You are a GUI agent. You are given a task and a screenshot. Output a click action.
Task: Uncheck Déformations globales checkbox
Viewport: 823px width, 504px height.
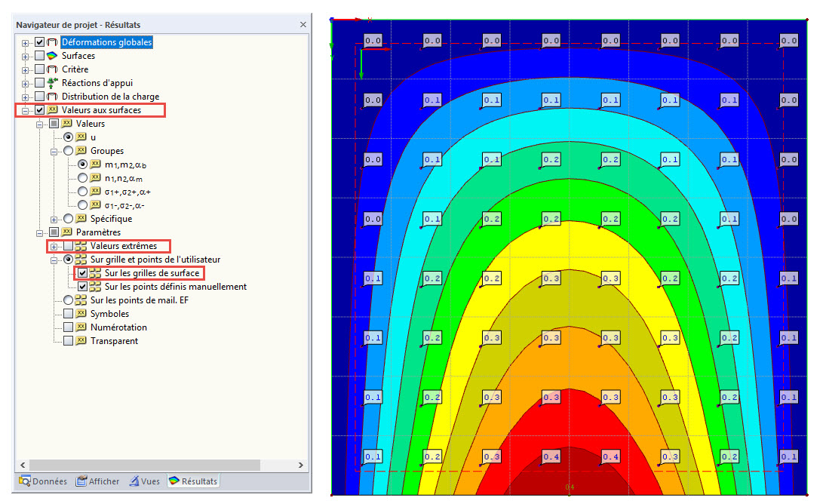pyautogui.click(x=39, y=42)
